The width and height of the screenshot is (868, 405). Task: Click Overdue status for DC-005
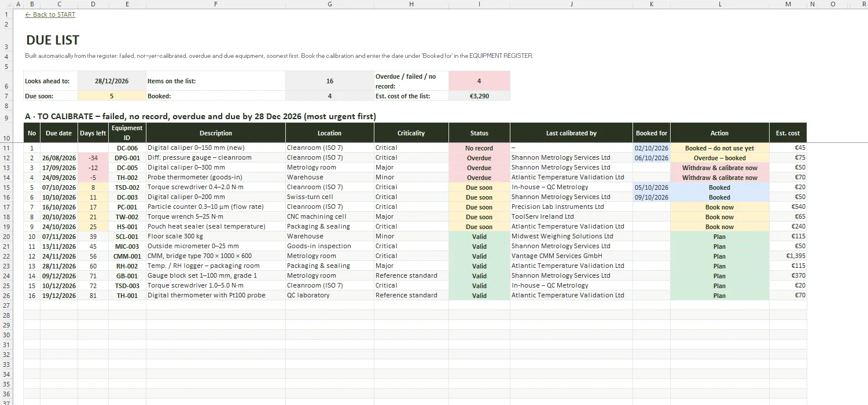[x=479, y=168]
